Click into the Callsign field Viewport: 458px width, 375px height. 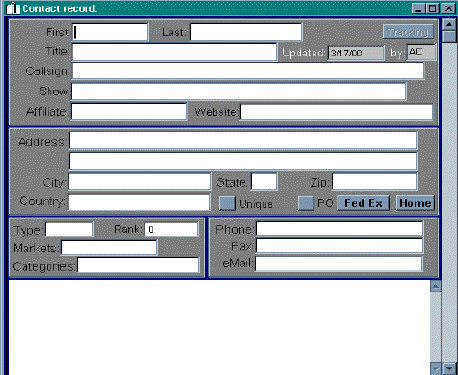pyautogui.click(x=248, y=71)
